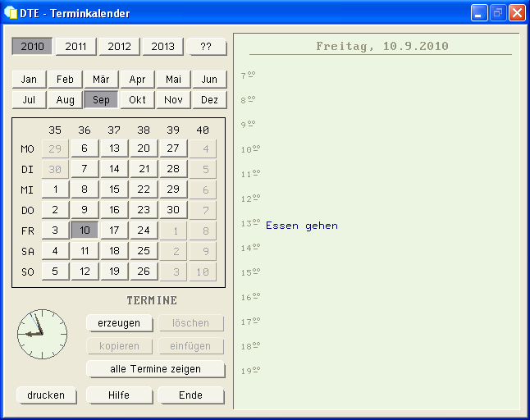The width and height of the screenshot is (530, 420).
Task: Click the analog clock icon
Action: tap(42, 334)
